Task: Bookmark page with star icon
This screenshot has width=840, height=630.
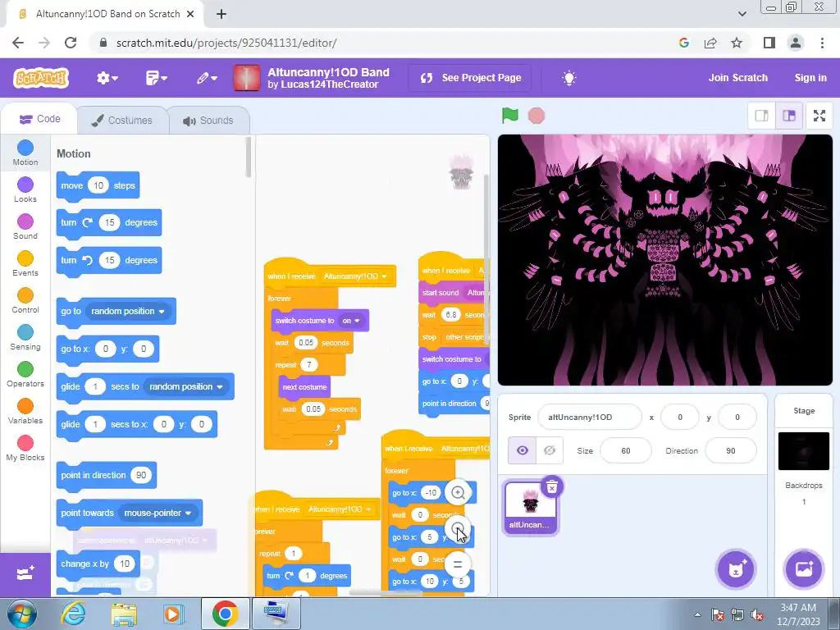Action: [737, 43]
